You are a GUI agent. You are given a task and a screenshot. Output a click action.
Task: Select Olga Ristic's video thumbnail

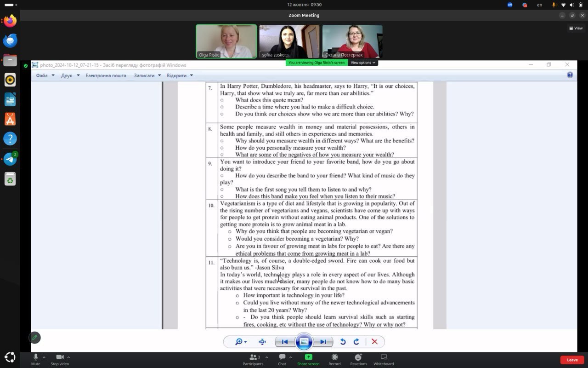point(226,41)
